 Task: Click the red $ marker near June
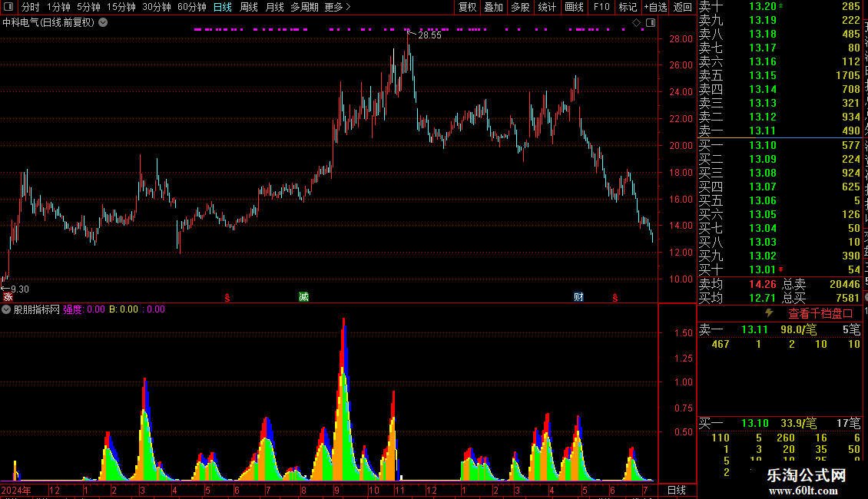(x=615, y=298)
